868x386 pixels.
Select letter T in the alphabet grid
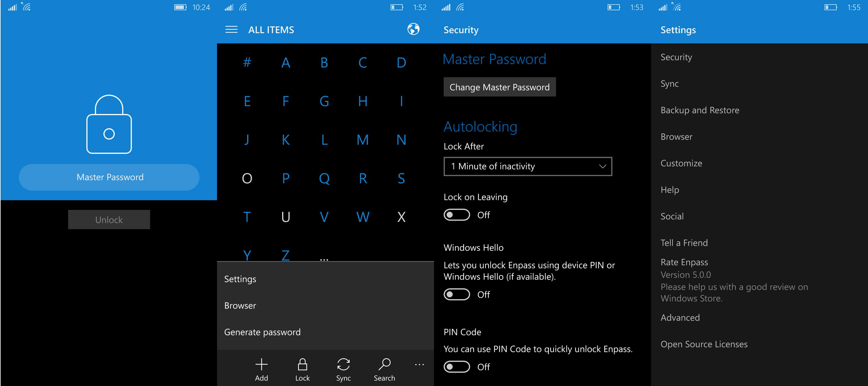click(247, 217)
